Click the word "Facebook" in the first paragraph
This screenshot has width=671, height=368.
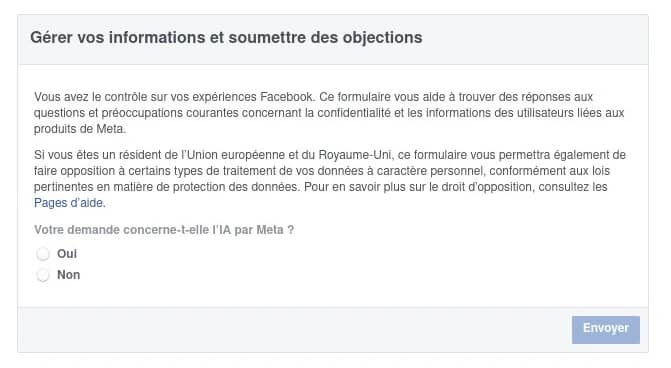287,97
